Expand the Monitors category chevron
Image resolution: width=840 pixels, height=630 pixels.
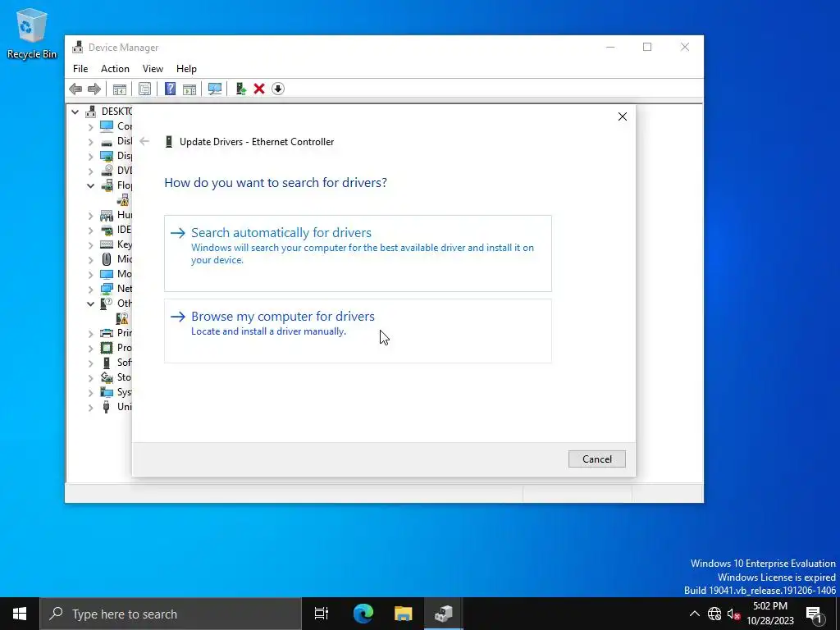[x=90, y=274]
